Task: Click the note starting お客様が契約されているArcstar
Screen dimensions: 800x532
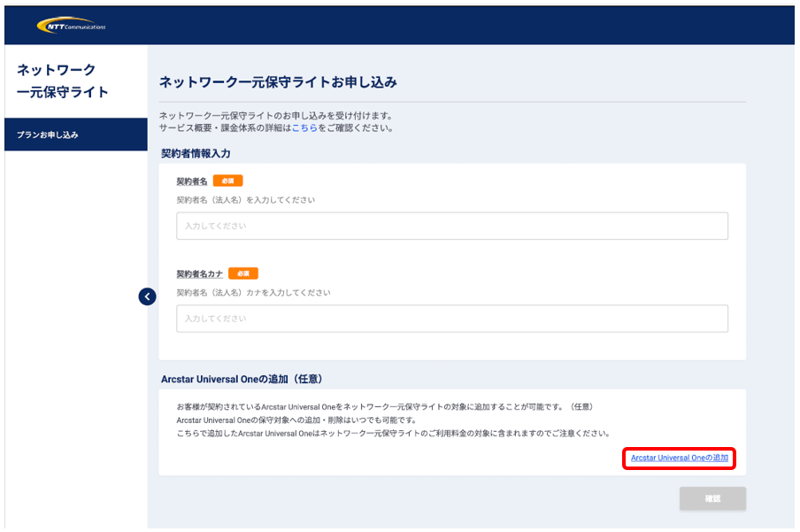Action: [x=385, y=407]
